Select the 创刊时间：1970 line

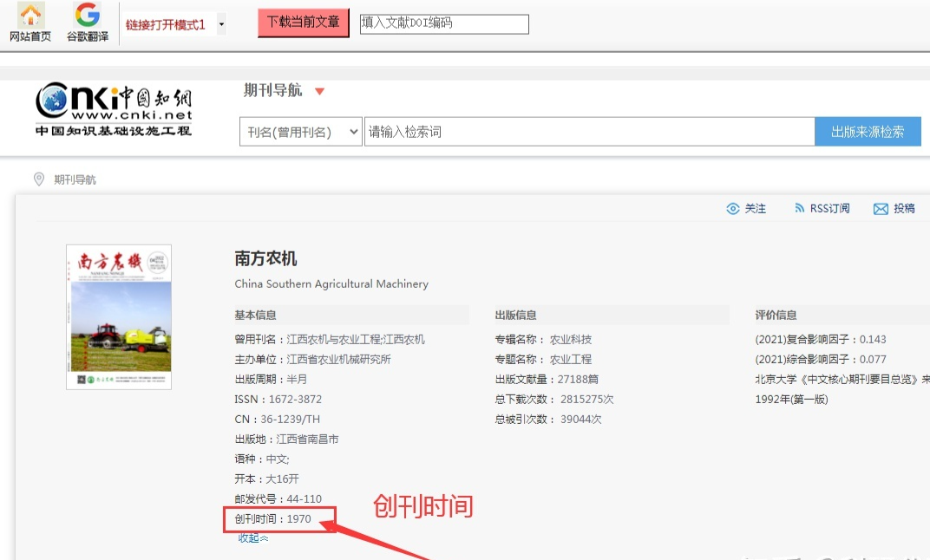[272, 519]
